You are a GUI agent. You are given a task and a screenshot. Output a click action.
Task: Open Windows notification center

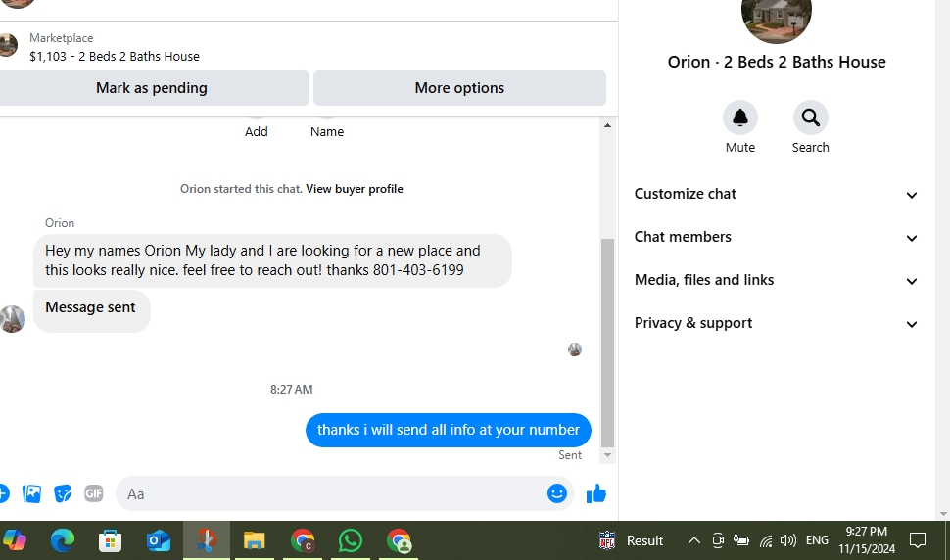pyautogui.click(x=918, y=540)
